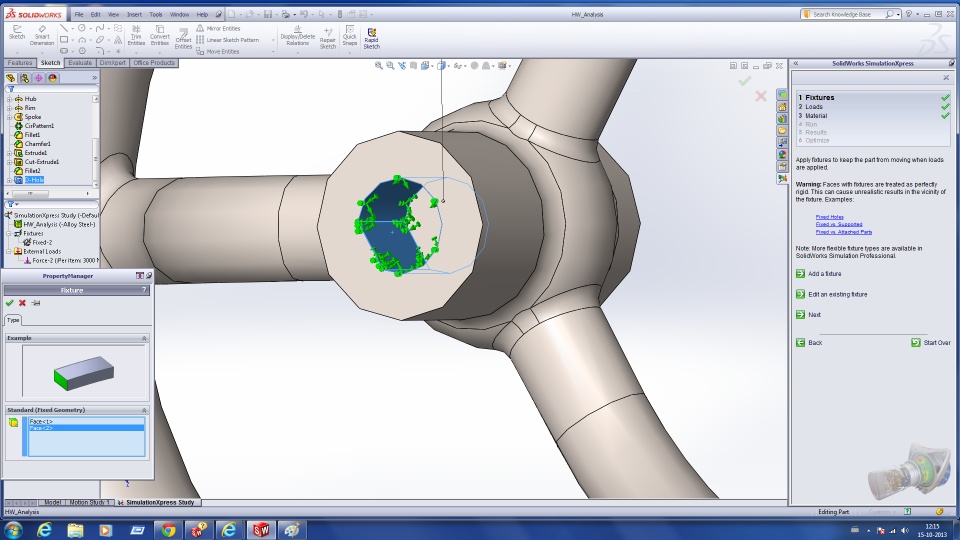This screenshot has height=540, width=960.
Task: Expand the Rim feature node
Action: tap(9, 108)
